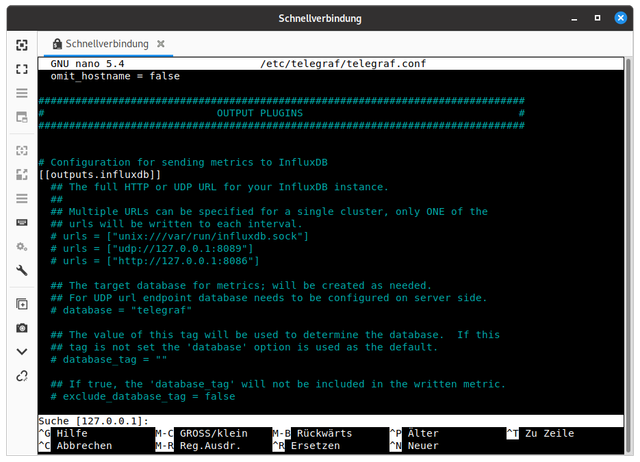640x462 pixels.
Task: Take a screenshot with camera icon
Action: click(22, 328)
